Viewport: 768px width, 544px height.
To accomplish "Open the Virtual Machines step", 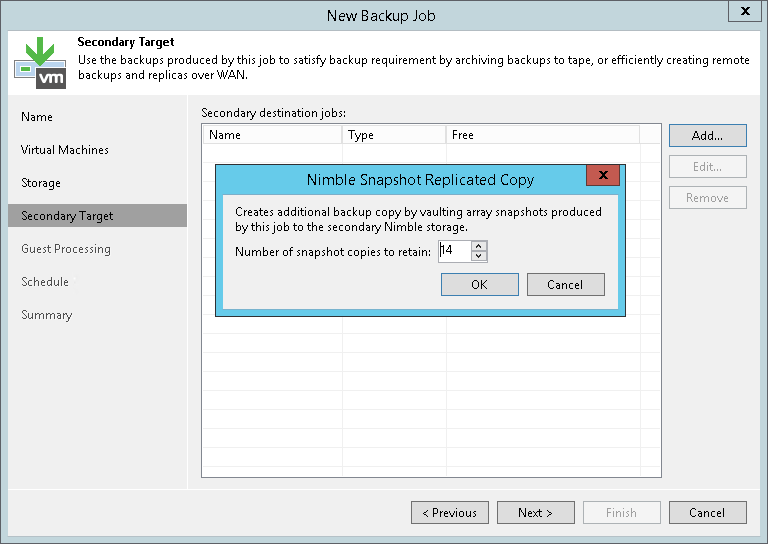I will tap(65, 150).
